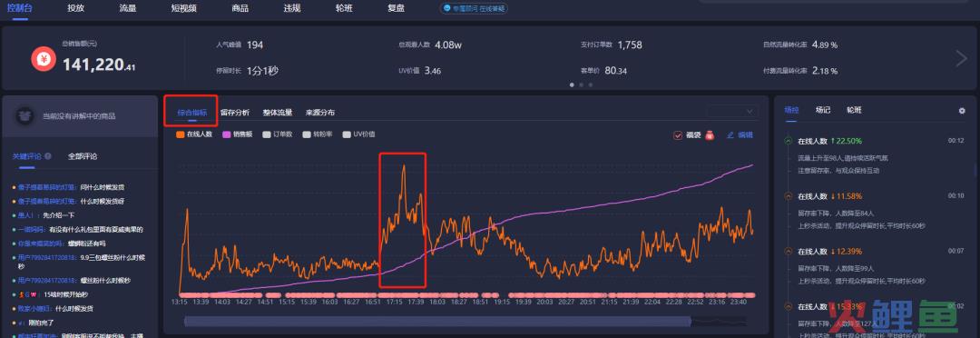Switch to 全部评论 comments tab

83,156
